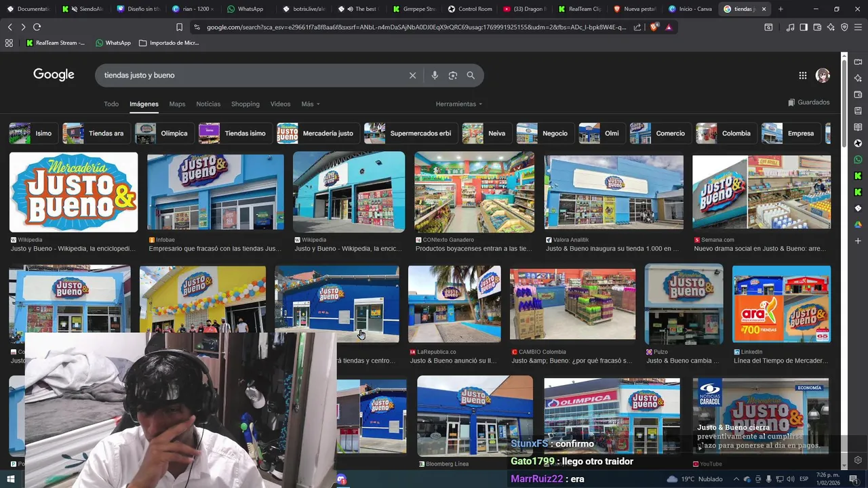Open Importado de Micr... bookmarks folder
The image size is (868, 488).
click(x=169, y=43)
